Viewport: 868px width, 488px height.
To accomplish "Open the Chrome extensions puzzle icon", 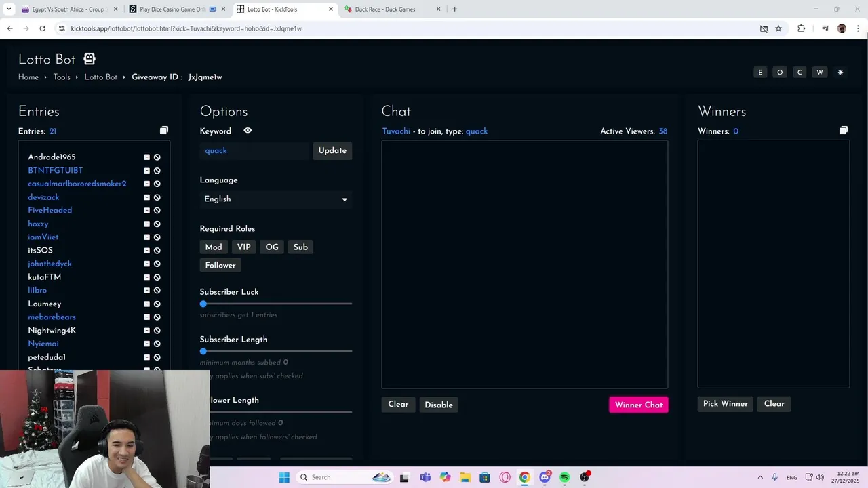I will 801,28.
